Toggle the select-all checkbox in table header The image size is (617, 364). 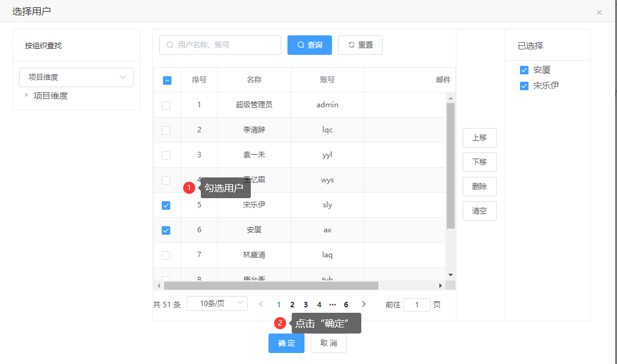[167, 80]
